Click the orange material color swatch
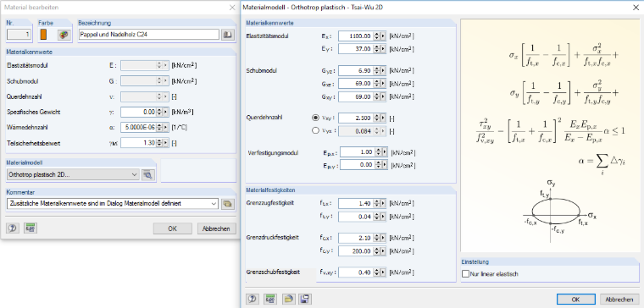644x308 pixels. click(43, 35)
